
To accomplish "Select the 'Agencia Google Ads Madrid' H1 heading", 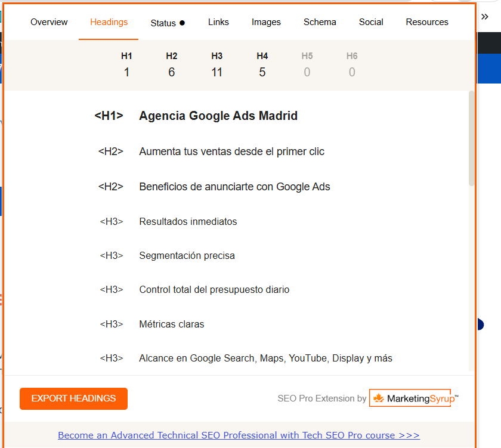I will coord(218,116).
